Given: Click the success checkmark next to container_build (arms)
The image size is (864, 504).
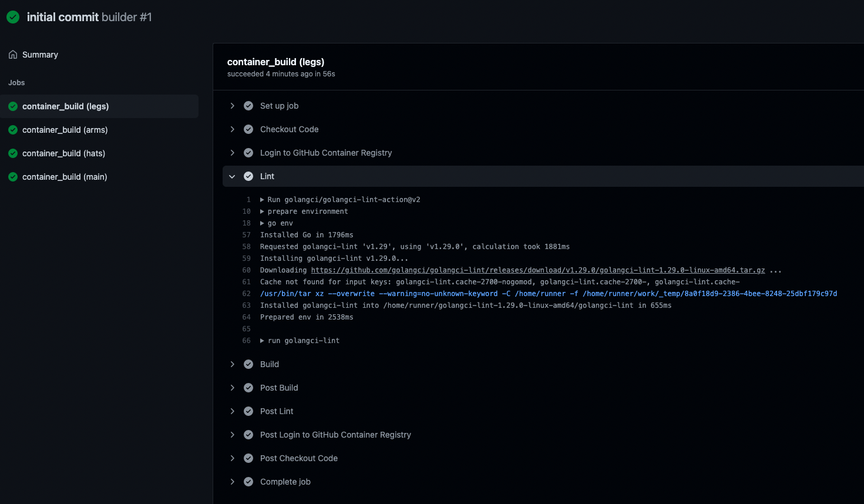Looking at the screenshot, I should pyautogui.click(x=13, y=130).
